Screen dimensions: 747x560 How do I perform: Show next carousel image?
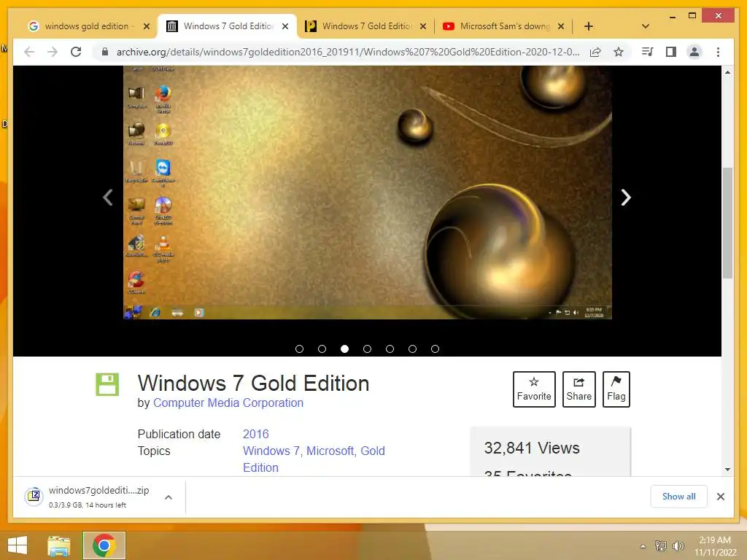tap(626, 197)
